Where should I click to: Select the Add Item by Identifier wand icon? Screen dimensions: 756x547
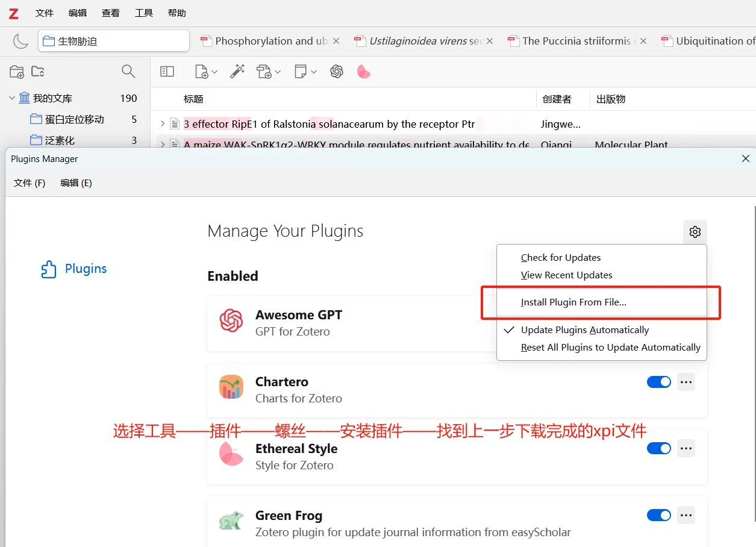237,71
